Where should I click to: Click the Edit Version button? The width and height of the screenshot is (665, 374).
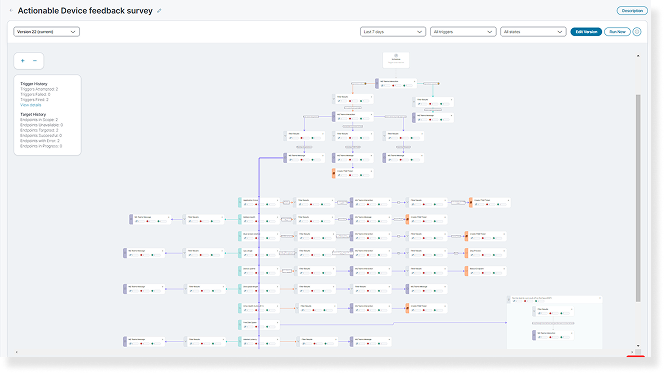click(x=586, y=32)
